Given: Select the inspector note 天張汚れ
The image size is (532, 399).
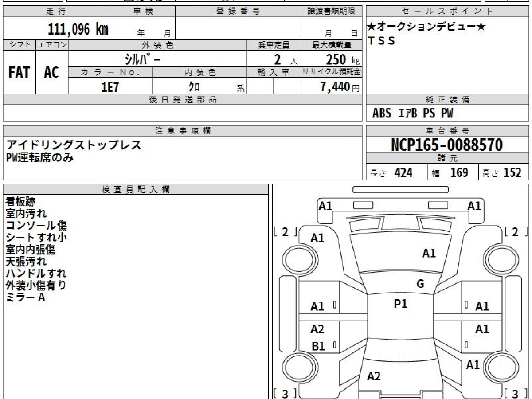Looking at the screenshot, I should pos(26,262).
